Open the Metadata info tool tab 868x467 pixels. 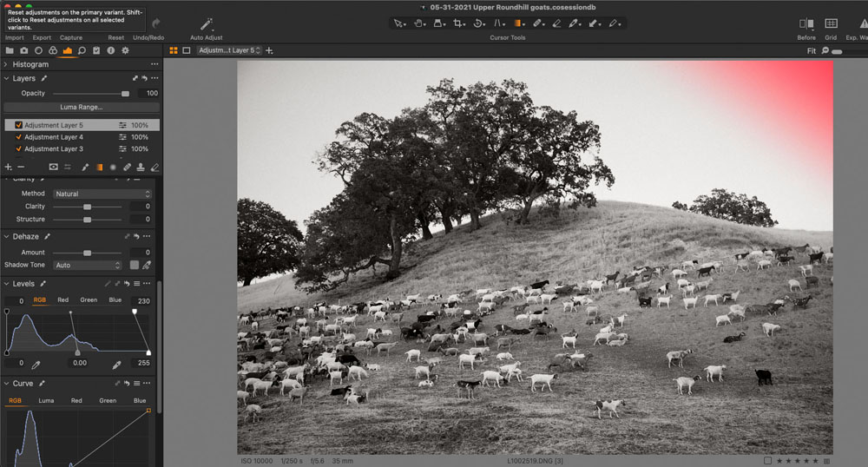click(111, 50)
